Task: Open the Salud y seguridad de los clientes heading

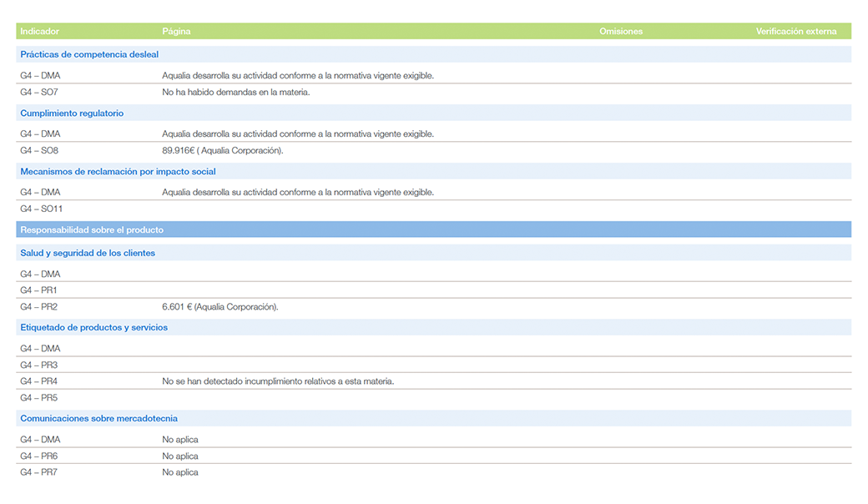Action: pos(88,253)
